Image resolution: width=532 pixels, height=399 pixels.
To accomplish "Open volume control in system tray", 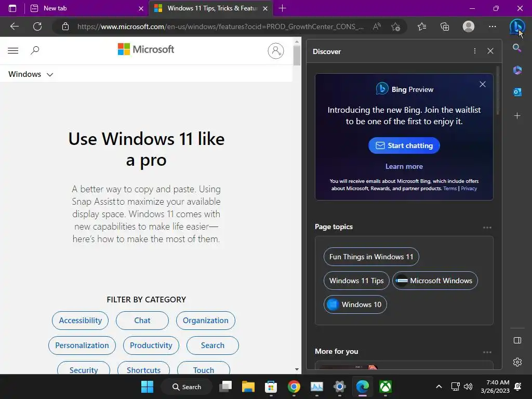I will 468,387.
